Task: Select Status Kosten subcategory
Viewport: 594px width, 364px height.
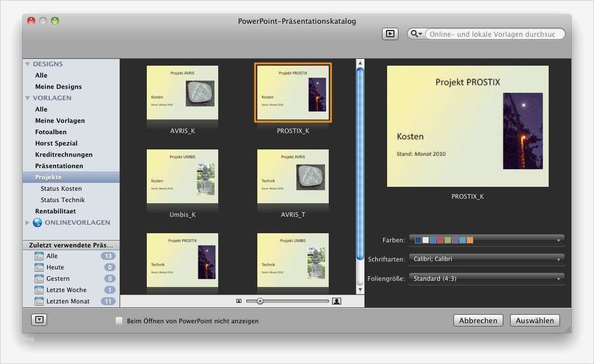Action: tap(61, 189)
